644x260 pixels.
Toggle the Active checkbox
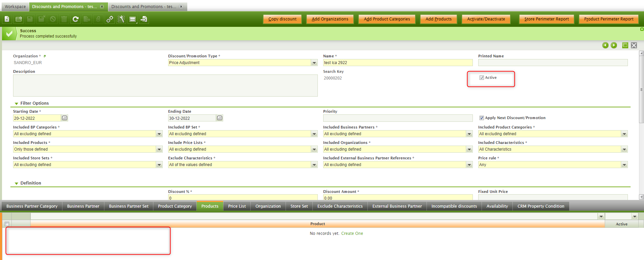click(482, 78)
